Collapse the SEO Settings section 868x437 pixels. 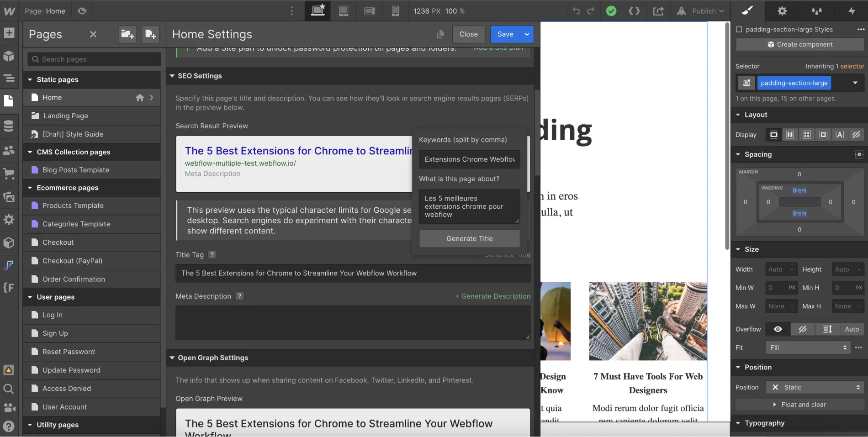(x=172, y=76)
